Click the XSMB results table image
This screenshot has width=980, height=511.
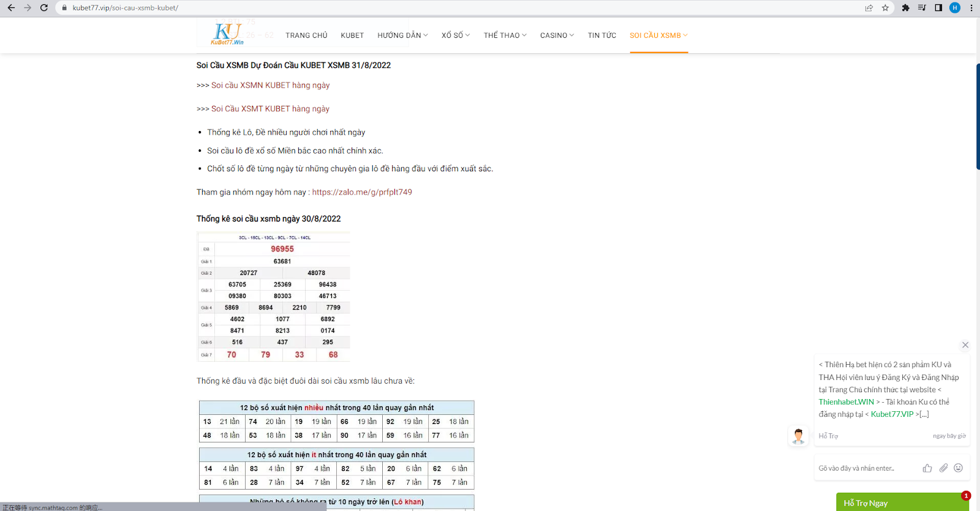point(273,296)
